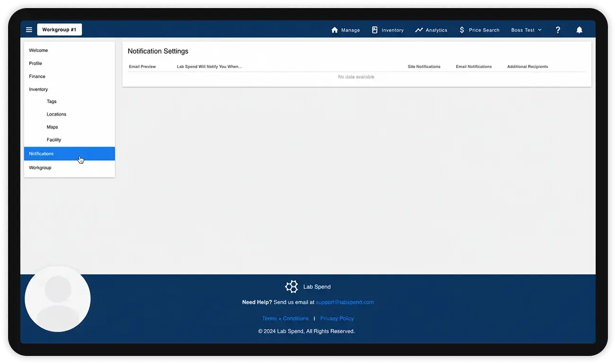Select the Workgroup #1 button
The image size is (616, 364).
pyautogui.click(x=59, y=30)
